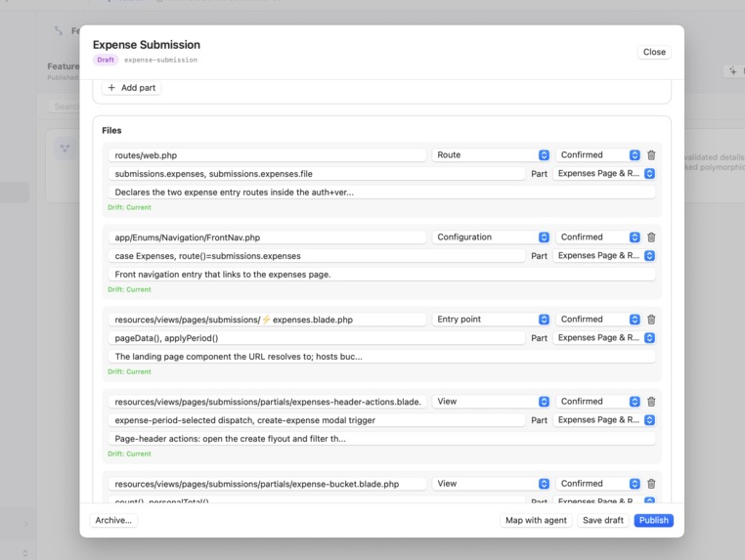Open Part dropdown for FrontNav.php row
The image size is (745, 560).
604,255
